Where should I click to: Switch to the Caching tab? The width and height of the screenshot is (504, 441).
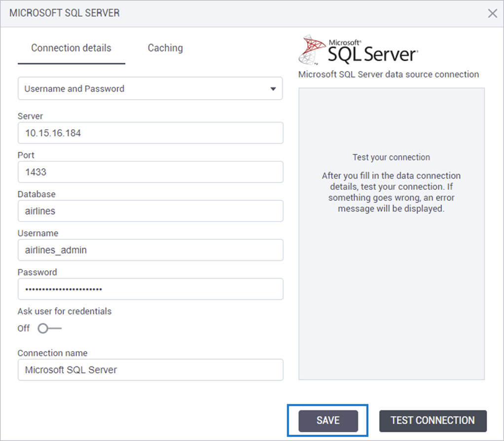165,48
